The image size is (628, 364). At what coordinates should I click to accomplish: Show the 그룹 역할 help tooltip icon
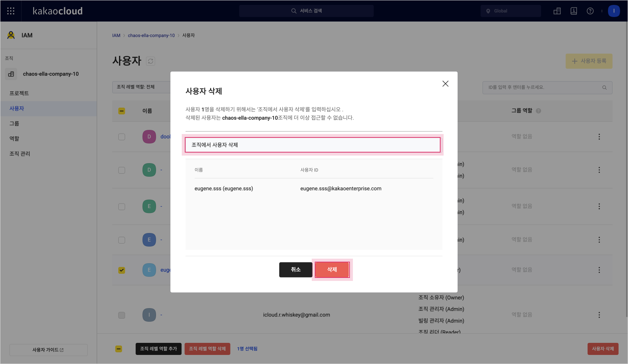pos(538,111)
